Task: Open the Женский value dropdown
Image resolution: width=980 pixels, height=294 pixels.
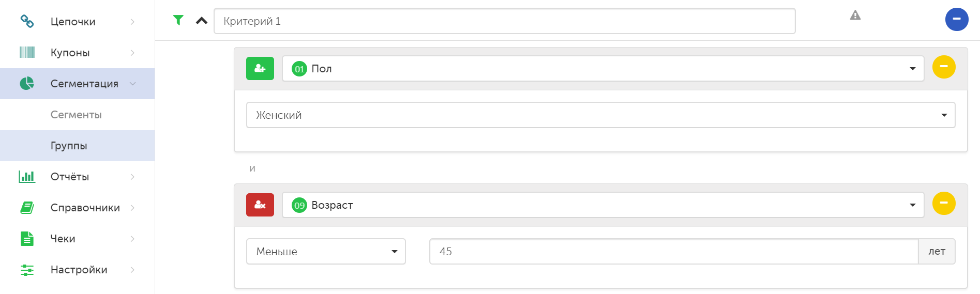Action: (601, 115)
